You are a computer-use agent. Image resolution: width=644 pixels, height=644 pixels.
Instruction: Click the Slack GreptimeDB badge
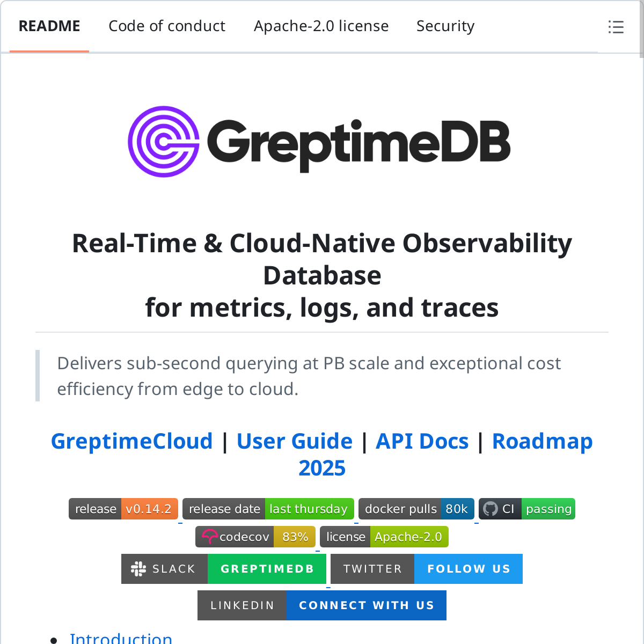(224, 569)
